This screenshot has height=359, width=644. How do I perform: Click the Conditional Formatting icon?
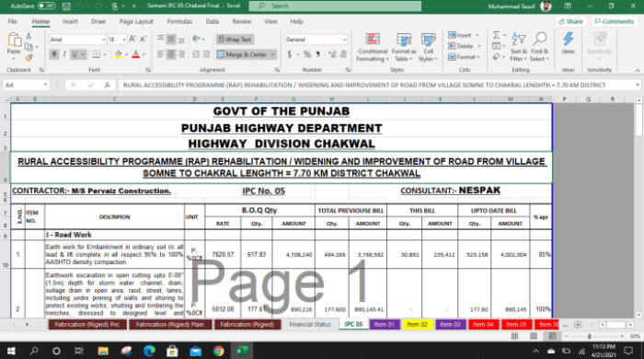pos(373,40)
